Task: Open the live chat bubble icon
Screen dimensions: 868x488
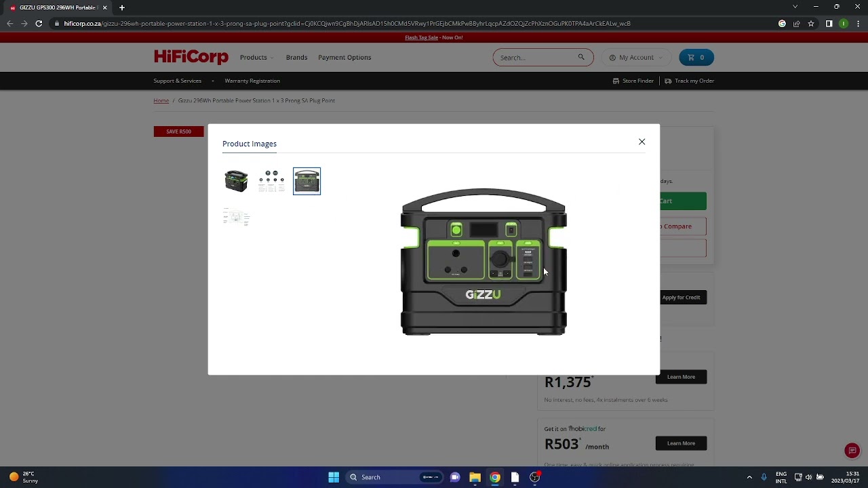Action: tap(852, 451)
